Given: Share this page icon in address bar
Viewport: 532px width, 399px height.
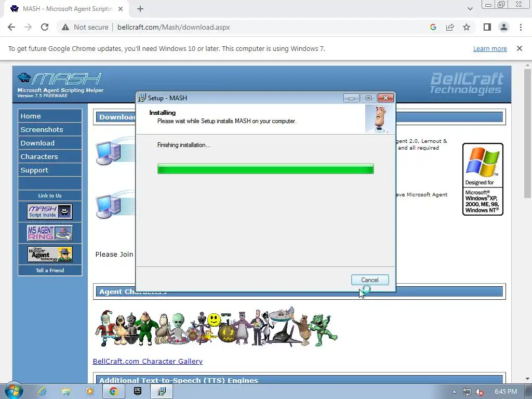Looking at the screenshot, I should 450,27.
